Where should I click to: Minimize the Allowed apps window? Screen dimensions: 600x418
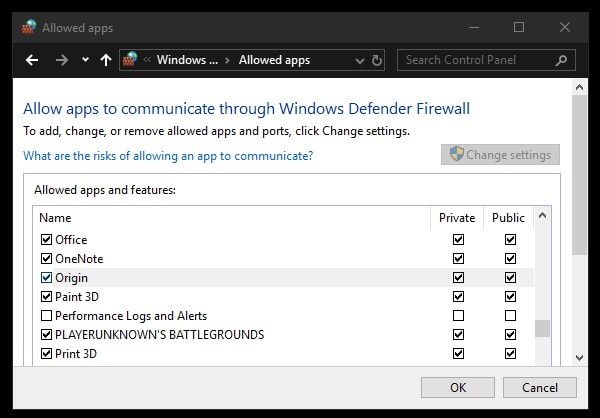[x=474, y=27]
